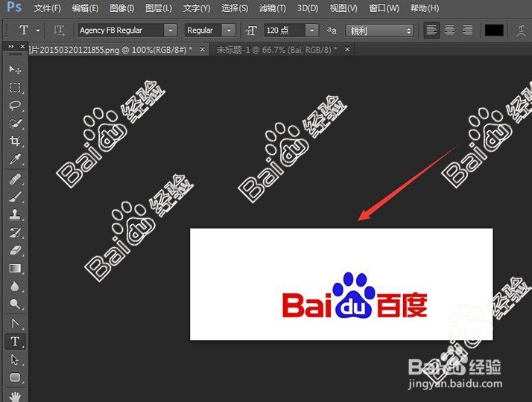Close the 未标题-1 document tab
Viewport: 532px width, 402px height.
pos(347,49)
